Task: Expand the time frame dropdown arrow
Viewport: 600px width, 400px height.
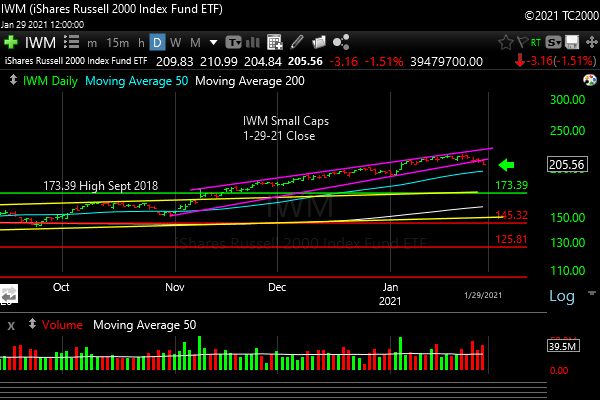Action: (x=212, y=43)
